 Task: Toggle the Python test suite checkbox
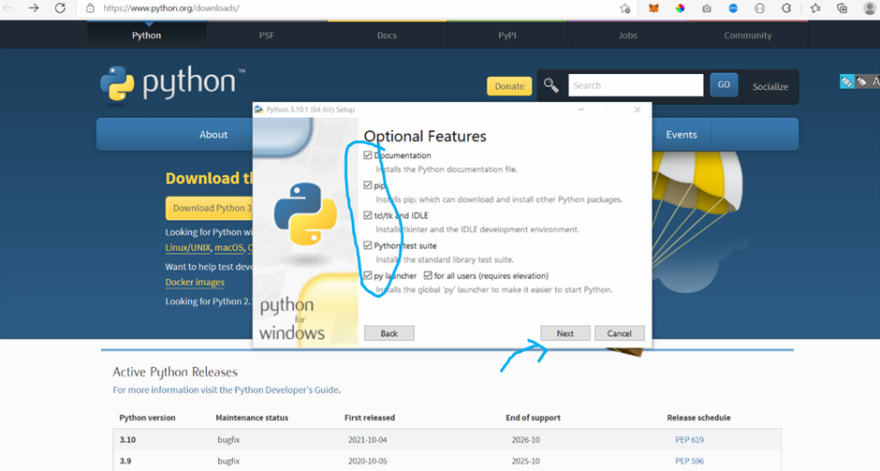(x=368, y=245)
